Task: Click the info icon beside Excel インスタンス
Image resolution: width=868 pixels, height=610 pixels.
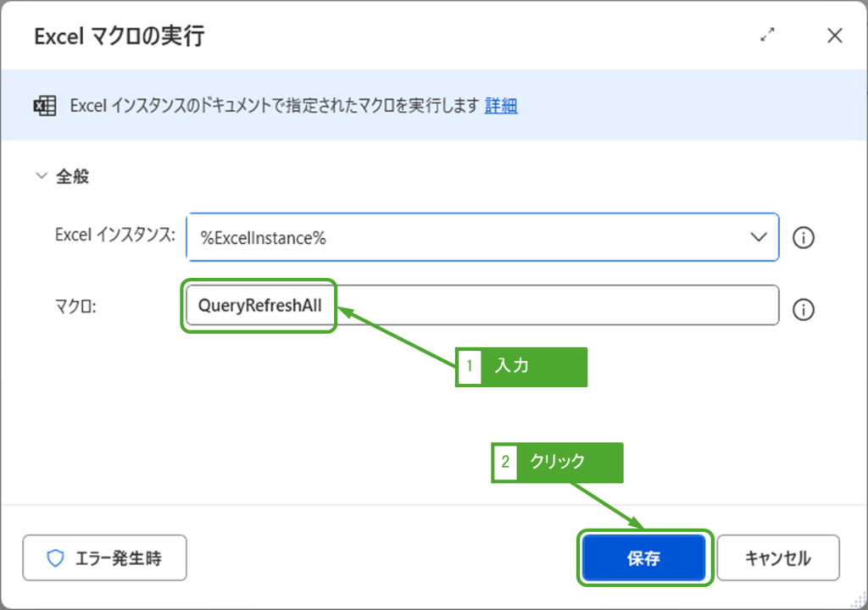Action: pyautogui.click(x=803, y=238)
